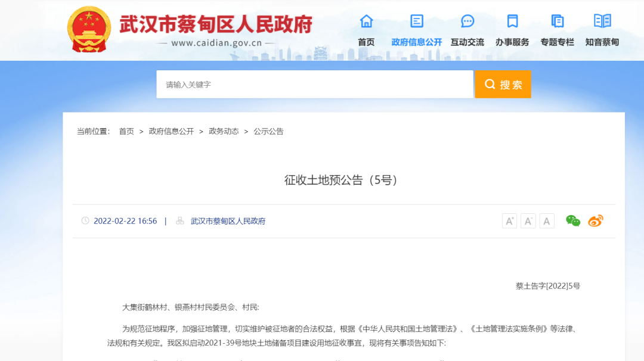Click the 办事服务 bookmark icon
This screenshot has width=644, height=361.
coord(512,21)
